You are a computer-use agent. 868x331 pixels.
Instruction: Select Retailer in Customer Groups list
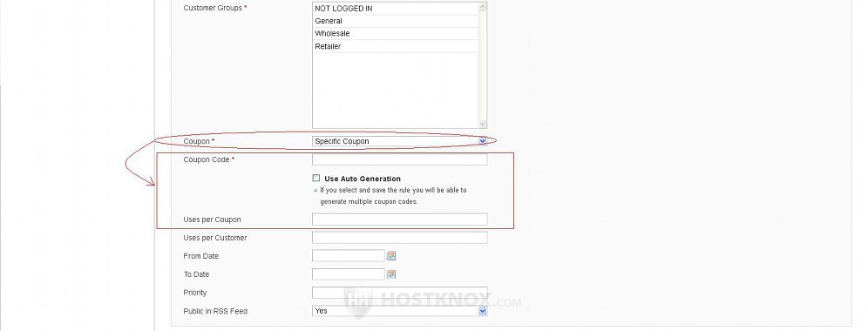[396, 46]
